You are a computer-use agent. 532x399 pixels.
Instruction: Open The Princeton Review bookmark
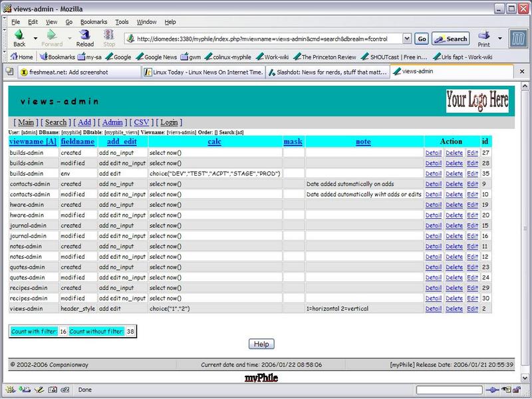[x=325, y=57]
